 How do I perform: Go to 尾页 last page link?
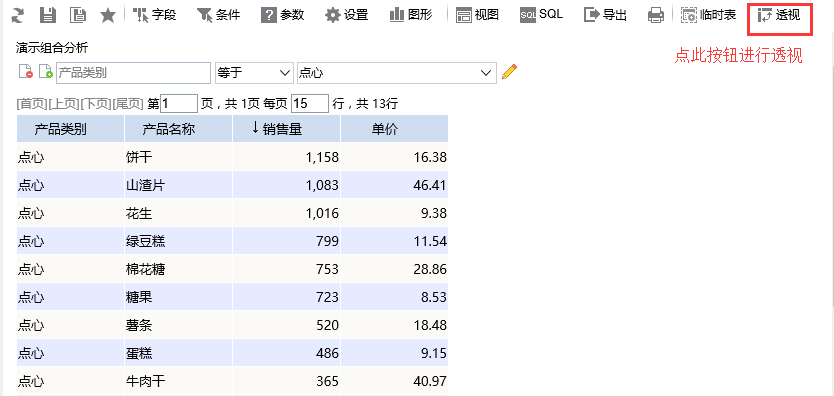pyautogui.click(x=128, y=104)
